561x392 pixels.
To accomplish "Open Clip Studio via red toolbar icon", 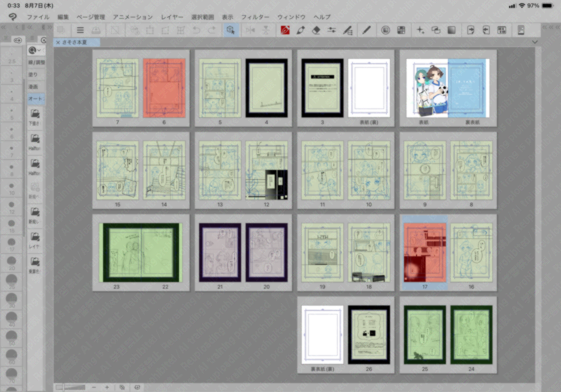I will [285, 30].
